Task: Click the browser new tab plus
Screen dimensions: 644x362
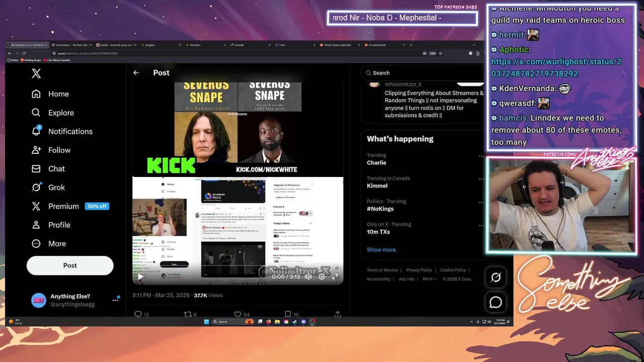Action: tap(411, 45)
